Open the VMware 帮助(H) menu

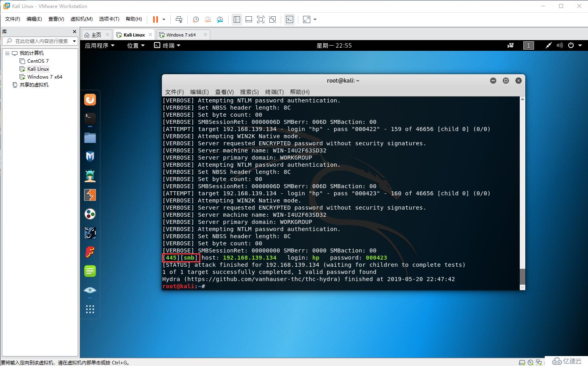(x=134, y=19)
